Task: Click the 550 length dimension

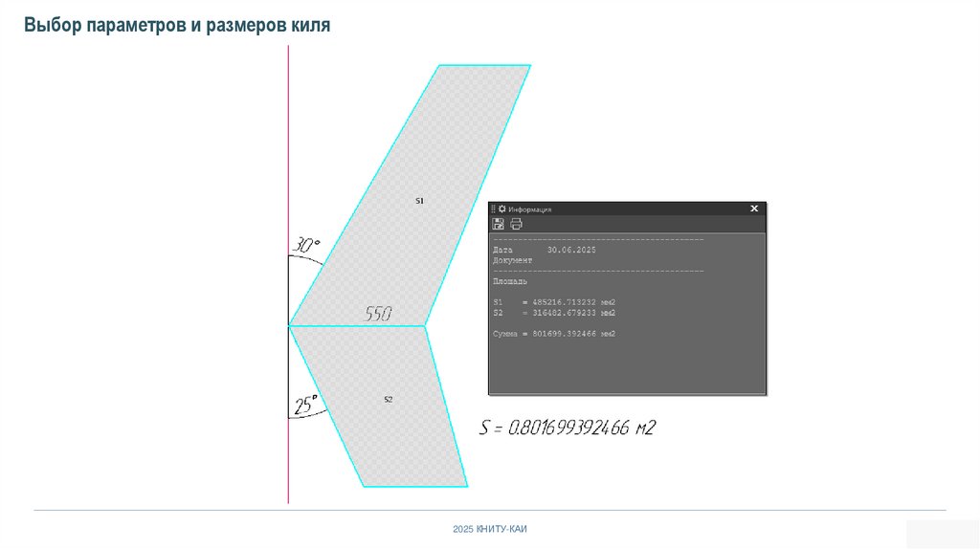Action: click(378, 313)
